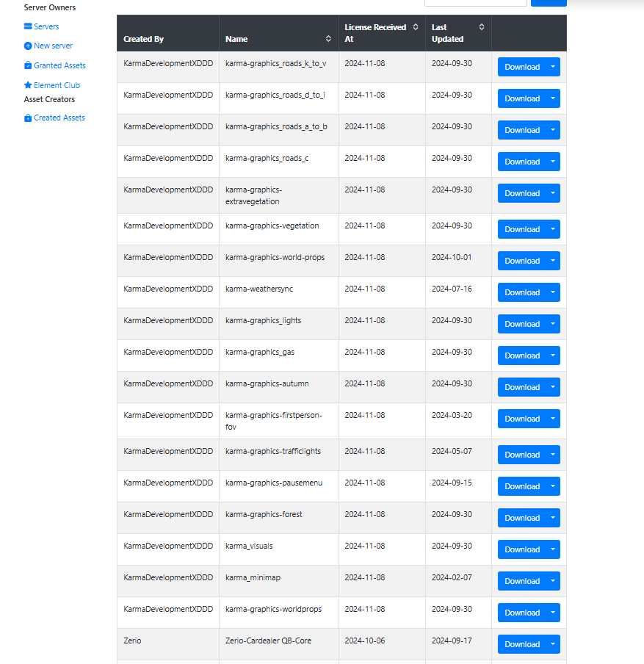Click the Zerio creator cell
The image size is (644, 664).
coord(167,644)
